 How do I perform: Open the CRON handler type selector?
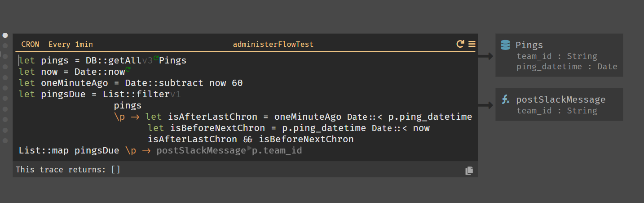tap(30, 45)
